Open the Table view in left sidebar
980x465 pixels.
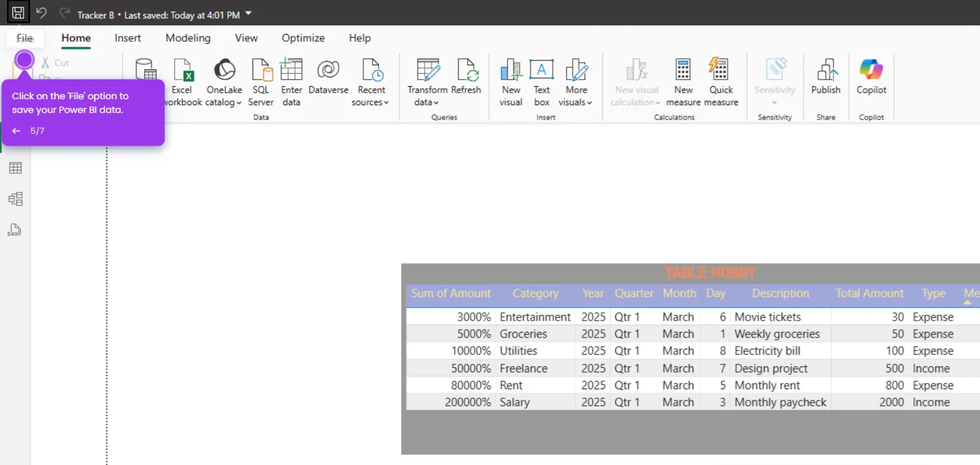click(15, 168)
